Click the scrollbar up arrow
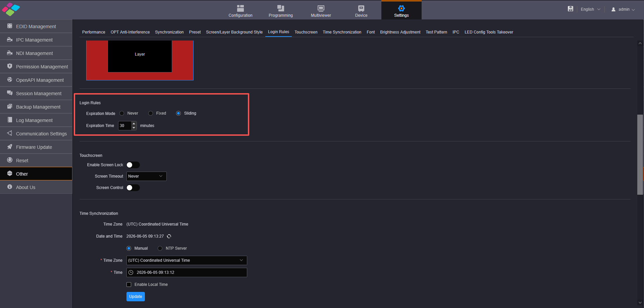644x308 pixels. point(640,43)
